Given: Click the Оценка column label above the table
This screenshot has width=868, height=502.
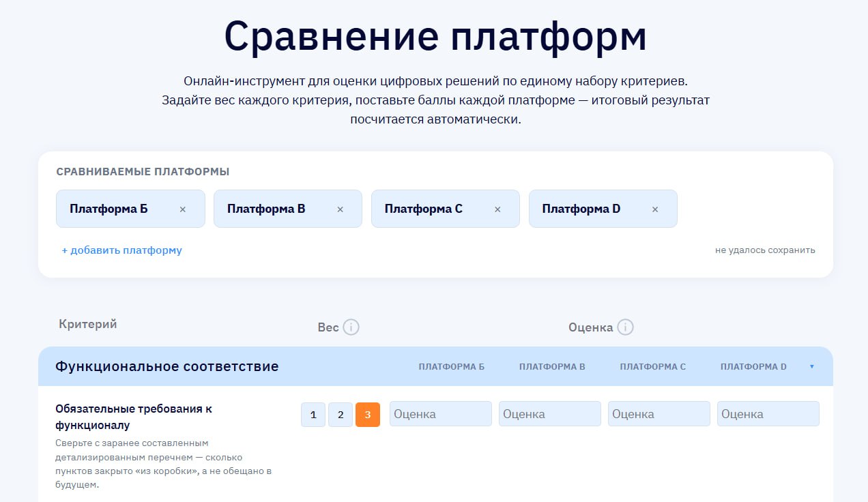Looking at the screenshot, I should point(591,327).
